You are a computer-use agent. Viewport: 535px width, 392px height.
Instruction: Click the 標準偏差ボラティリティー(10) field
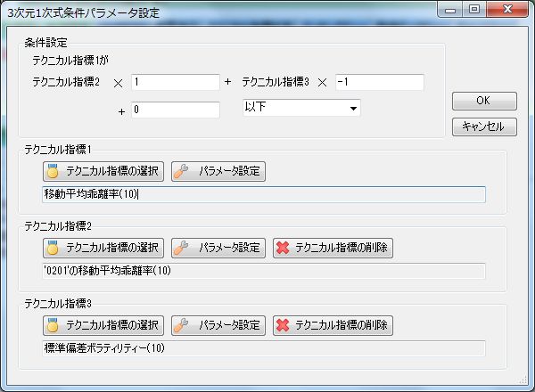pos(264,348)
